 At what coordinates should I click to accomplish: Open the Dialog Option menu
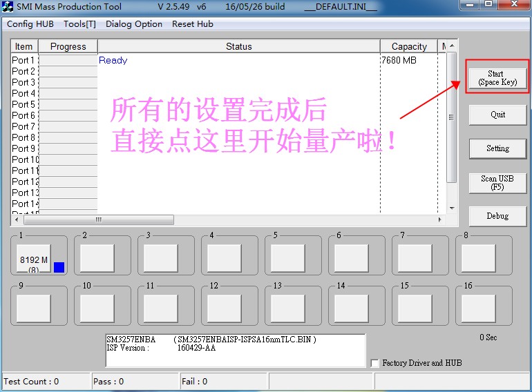click(x=134, y=24)
